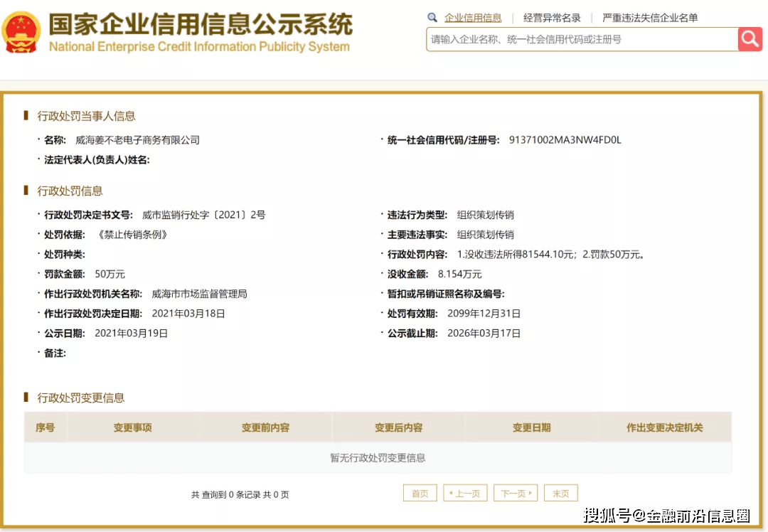768x532 pixels.
Task: Click the 变更前内容 column header
Action: click(265, 427)
